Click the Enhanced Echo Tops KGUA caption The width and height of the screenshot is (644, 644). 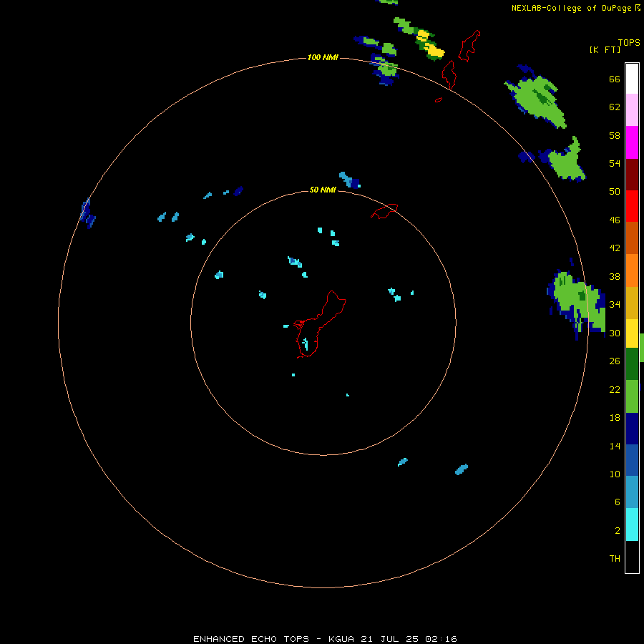pyautogui.click(x=325, y=639)
